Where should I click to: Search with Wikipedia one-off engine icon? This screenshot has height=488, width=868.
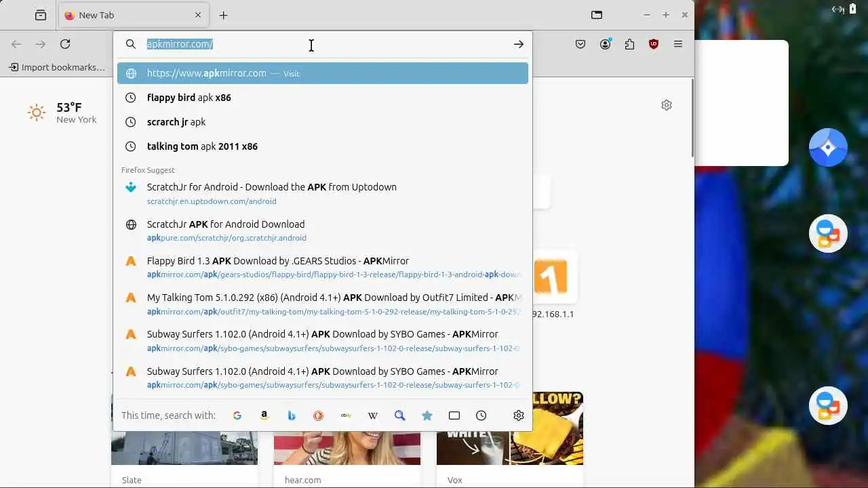tap(373, 415)
